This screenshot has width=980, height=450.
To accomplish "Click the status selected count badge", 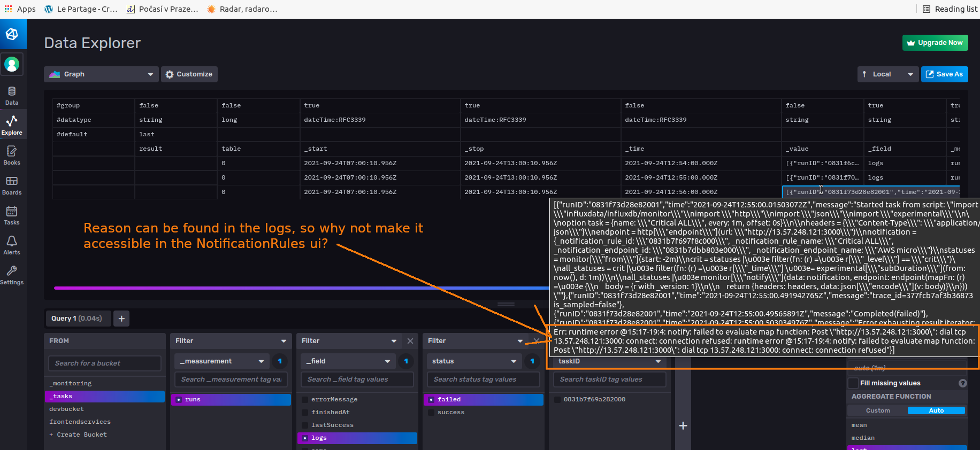I will (x=532, y=361).
